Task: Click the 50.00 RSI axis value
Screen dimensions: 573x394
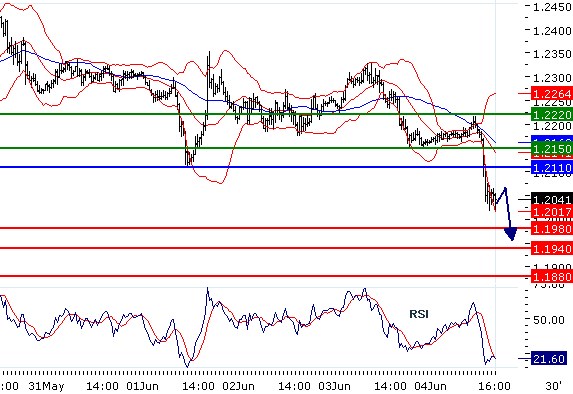Action: tap(549, 320)
